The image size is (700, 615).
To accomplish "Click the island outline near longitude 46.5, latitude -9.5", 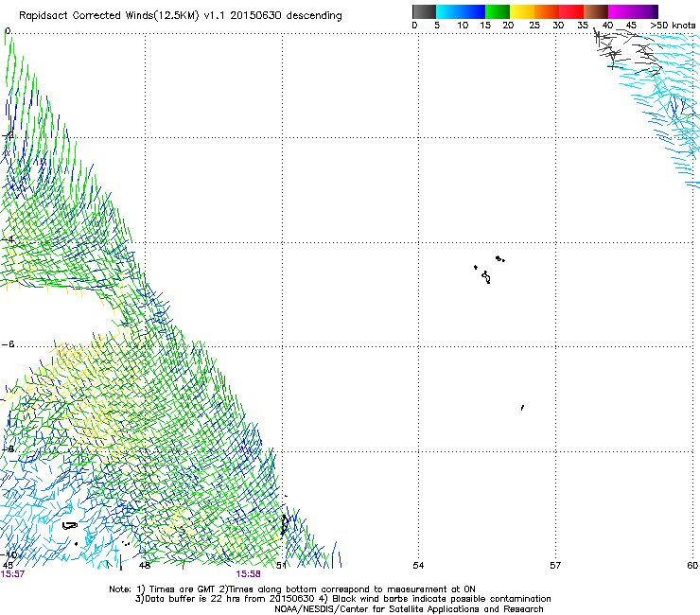I will [70, 526].
